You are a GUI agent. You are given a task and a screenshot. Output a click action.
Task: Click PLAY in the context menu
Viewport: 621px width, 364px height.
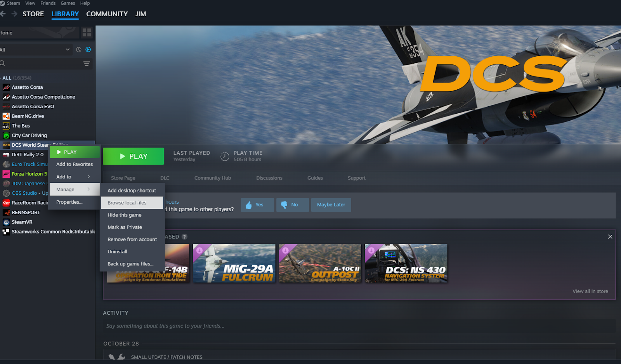click(x=75, y=152)
